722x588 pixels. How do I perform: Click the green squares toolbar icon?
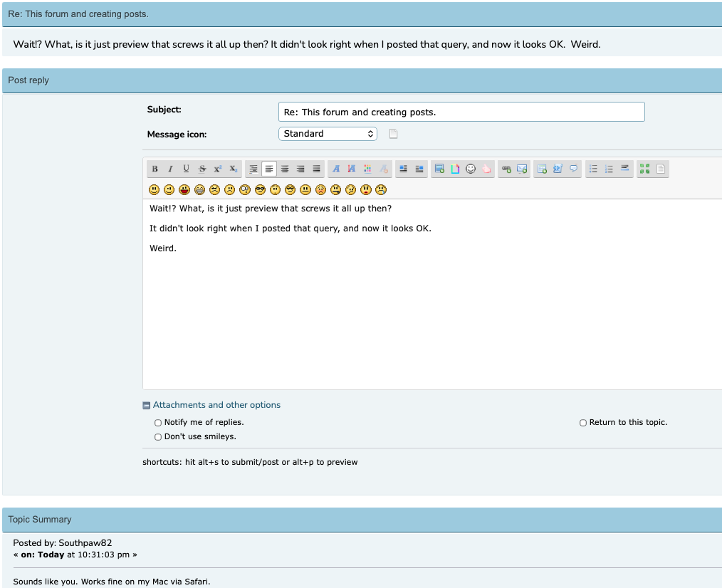click(x=644, y=169)
